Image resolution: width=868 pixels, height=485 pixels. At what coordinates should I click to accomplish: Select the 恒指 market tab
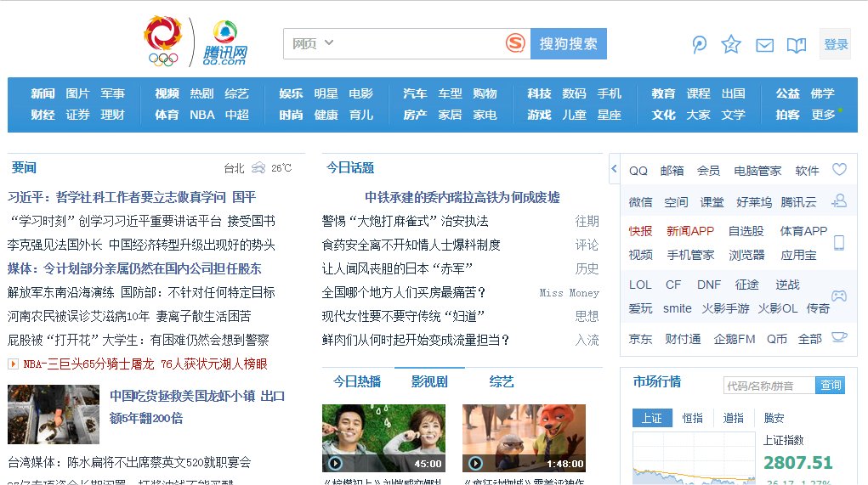coord(693,418)
